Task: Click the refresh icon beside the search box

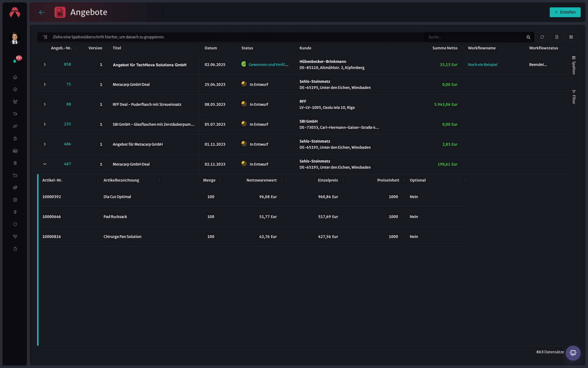Action: coord(542,37)
